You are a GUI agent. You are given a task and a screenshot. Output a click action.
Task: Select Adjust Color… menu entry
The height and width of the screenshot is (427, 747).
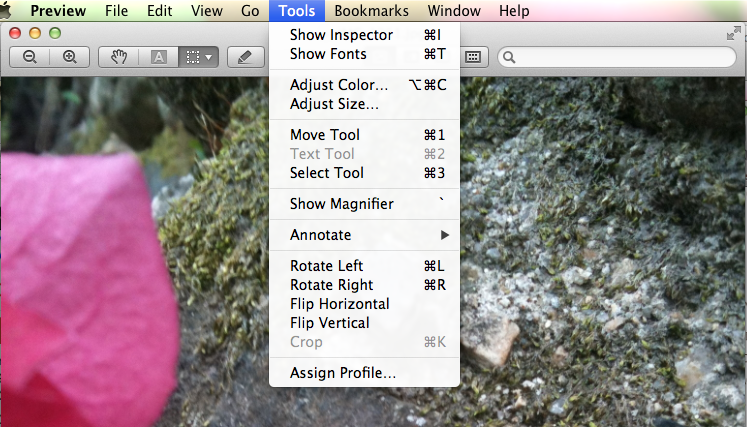tap(338, 85)
